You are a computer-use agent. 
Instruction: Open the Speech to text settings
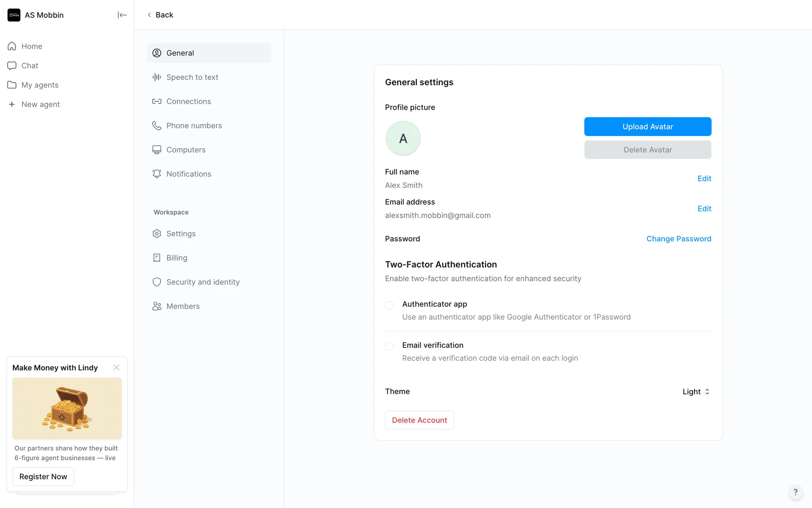point(192,77)
